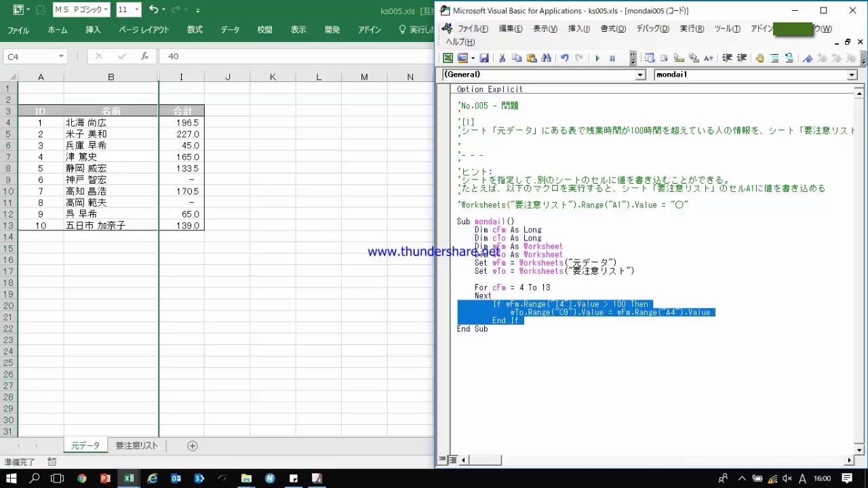Click the Cut scissors icon
The image size is (868, 488).
[x=502, y=58]
